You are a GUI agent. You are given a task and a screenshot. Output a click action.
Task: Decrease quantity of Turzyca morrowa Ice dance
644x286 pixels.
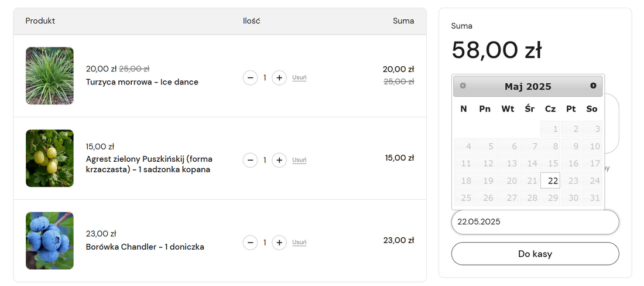(250, 78)
